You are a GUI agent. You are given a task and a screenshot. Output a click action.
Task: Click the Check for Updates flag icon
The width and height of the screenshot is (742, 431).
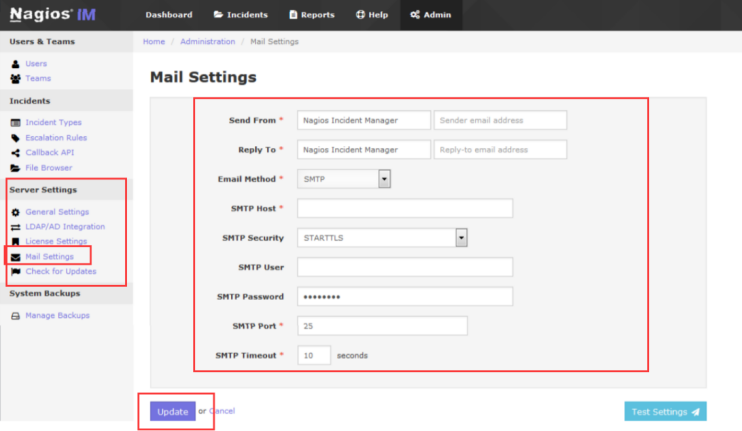tap(16, 272)
